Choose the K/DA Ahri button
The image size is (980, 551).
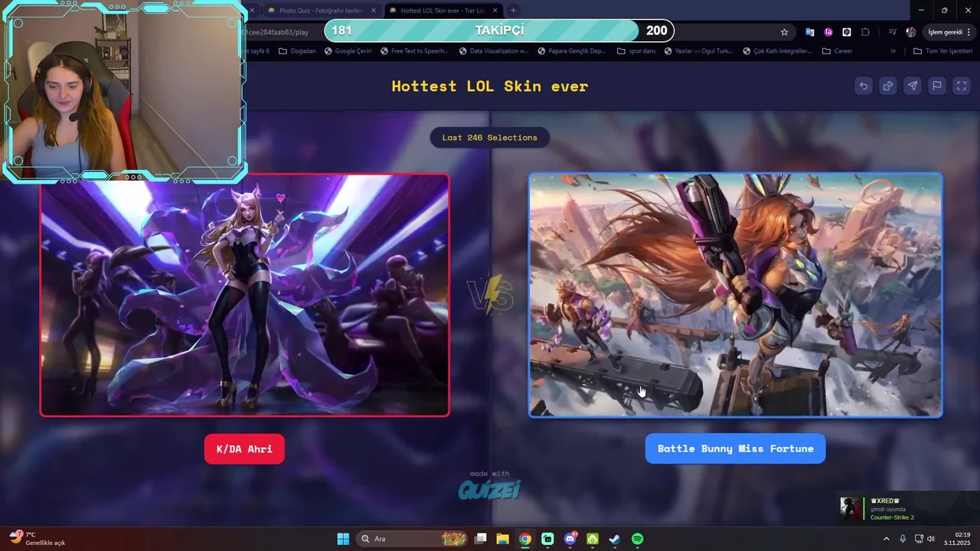click(x=244, y=448)
